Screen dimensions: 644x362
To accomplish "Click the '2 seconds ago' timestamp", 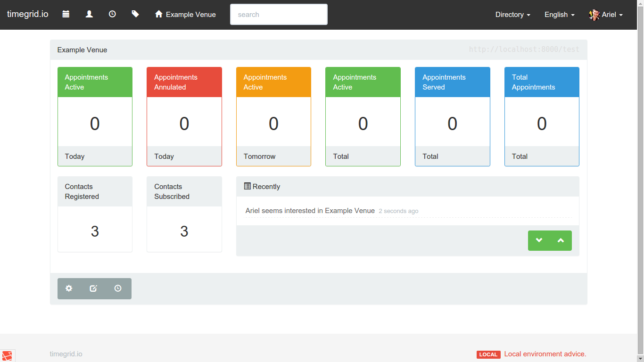I will [398, 211].
